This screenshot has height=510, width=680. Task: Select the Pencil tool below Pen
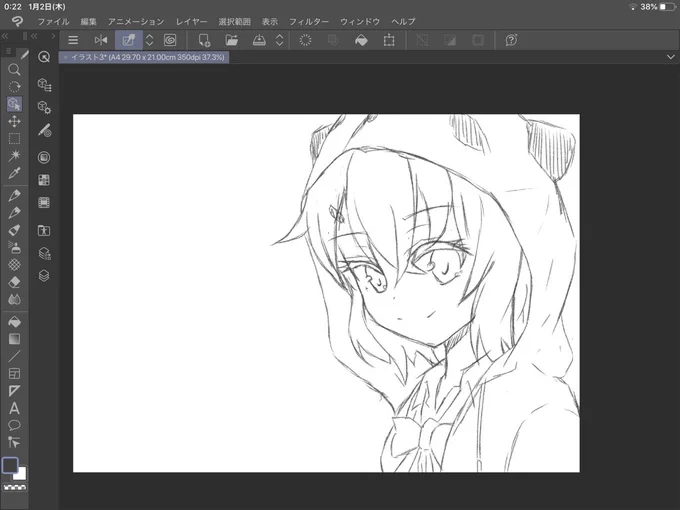14,213
